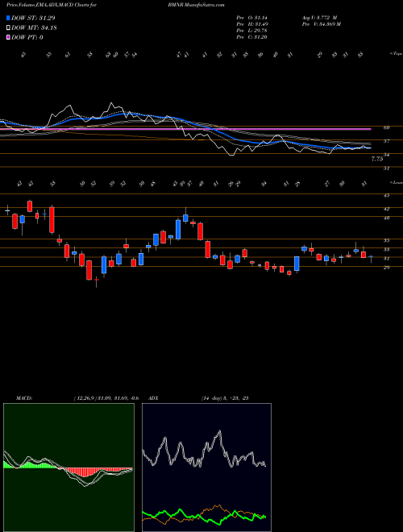
Task: Click the Pre V: 34.369 M value
Action: click(x=322, y=24)
